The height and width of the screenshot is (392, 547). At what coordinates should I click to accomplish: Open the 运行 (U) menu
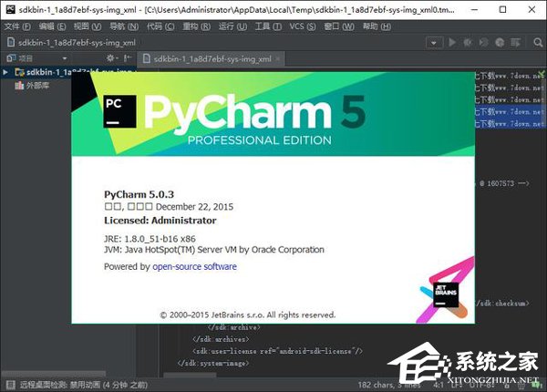pyautogui.click(x=232, y=26)
